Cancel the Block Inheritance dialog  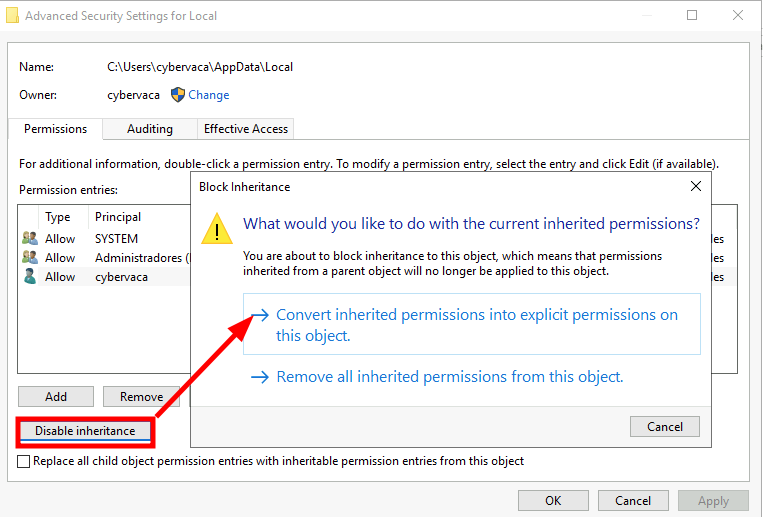[x=665, y=426]
